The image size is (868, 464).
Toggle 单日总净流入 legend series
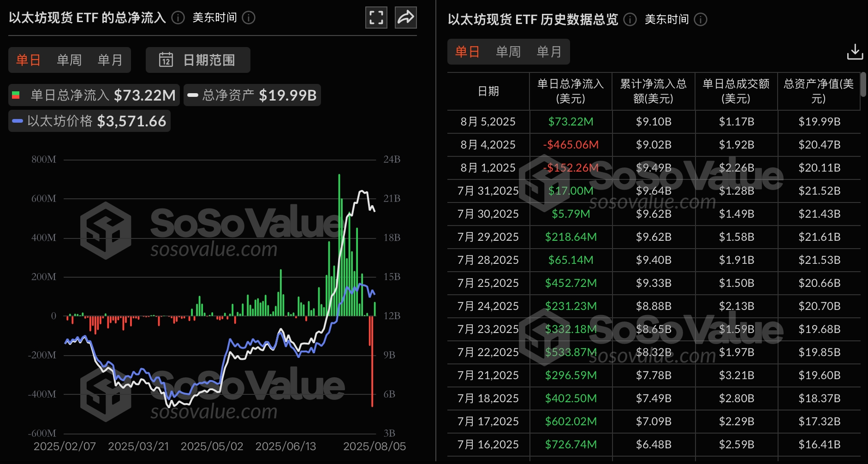pos(94,95)
